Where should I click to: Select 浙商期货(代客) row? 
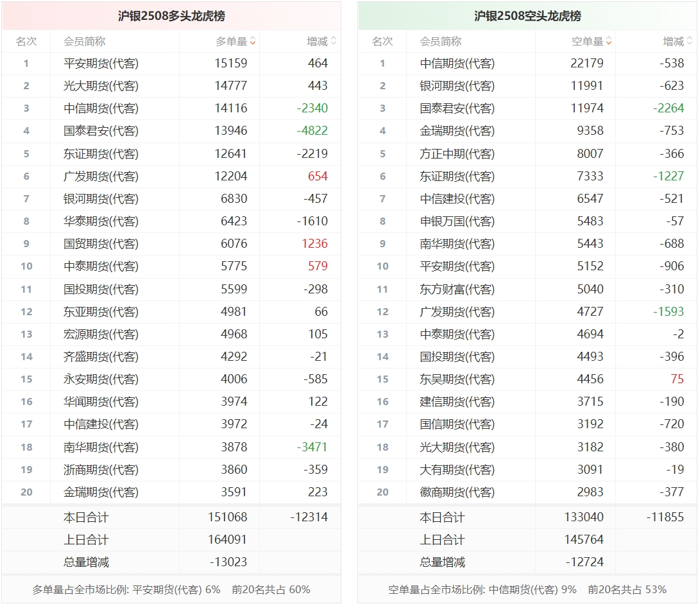click(171, 470)
